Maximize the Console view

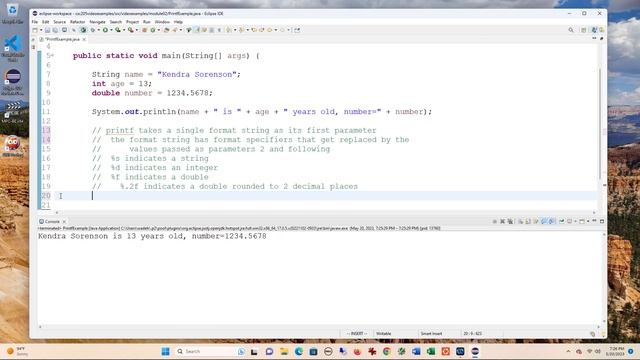tap(602, 221)
